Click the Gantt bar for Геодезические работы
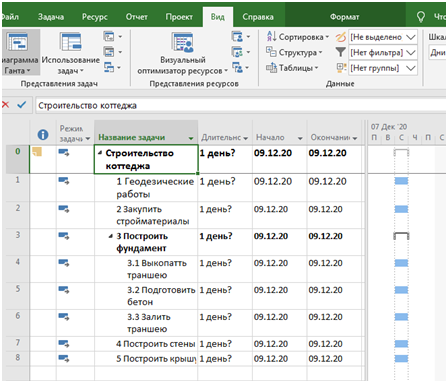 click(401, 181)
